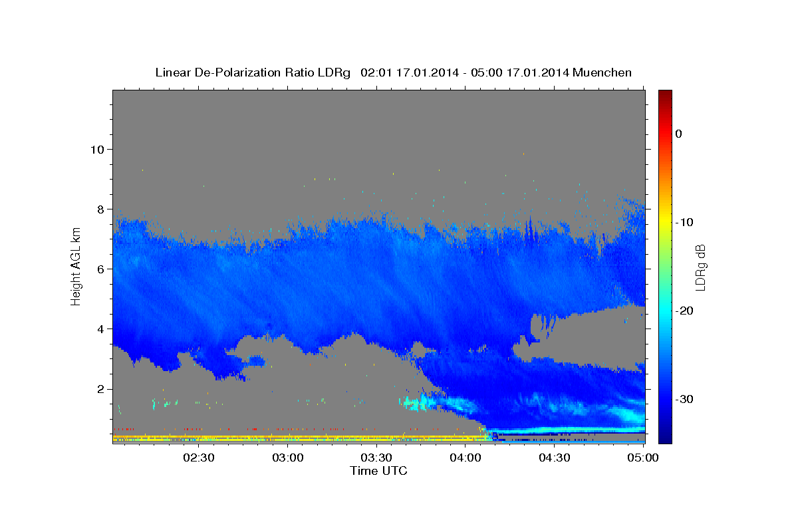Click the colorbar value -30

tap(684, 399)
